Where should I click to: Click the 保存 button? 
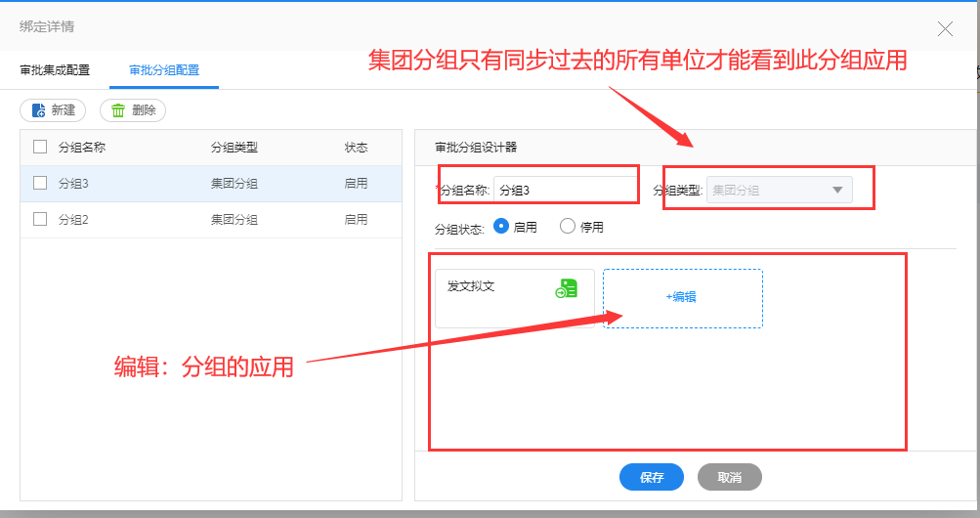(652, 477)
